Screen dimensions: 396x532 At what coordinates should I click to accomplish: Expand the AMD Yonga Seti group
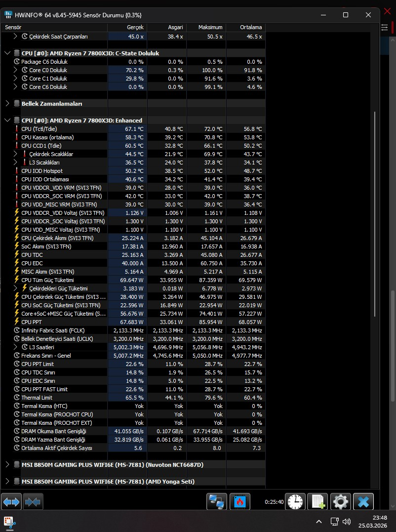pyautogui.click(x=7, y=482)
